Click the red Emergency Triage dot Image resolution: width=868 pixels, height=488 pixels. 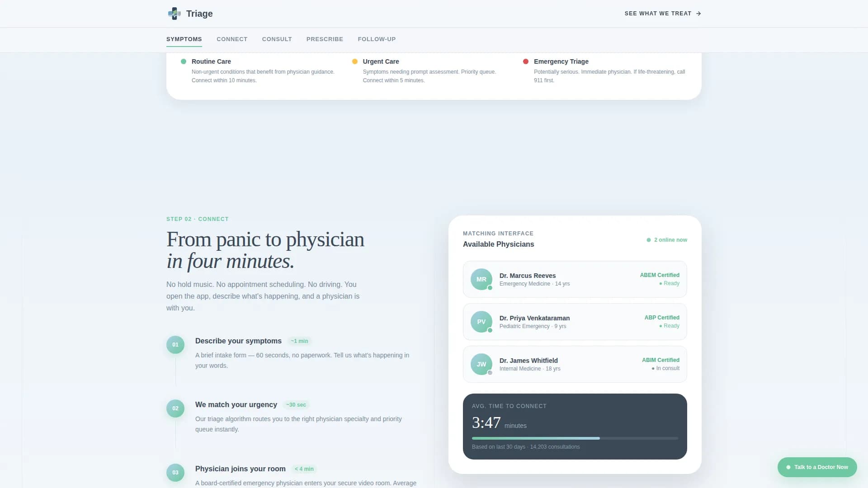point(526,61)
